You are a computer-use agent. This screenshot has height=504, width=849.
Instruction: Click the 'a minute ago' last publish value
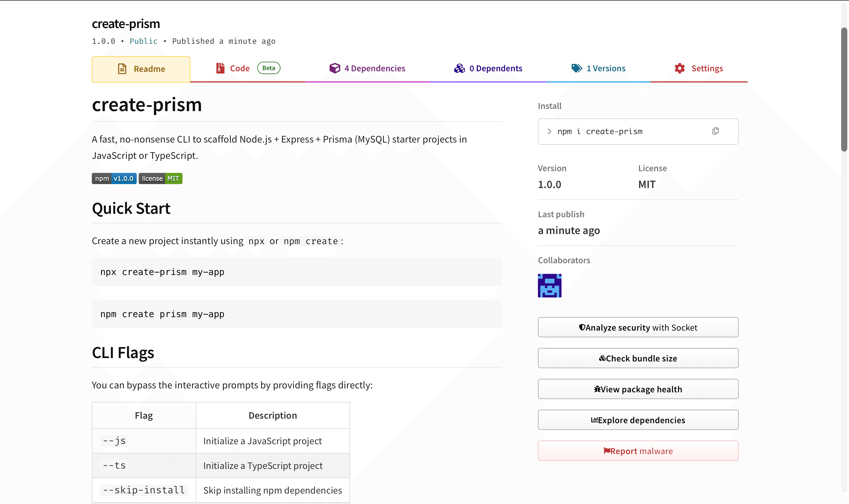[569, 231]
